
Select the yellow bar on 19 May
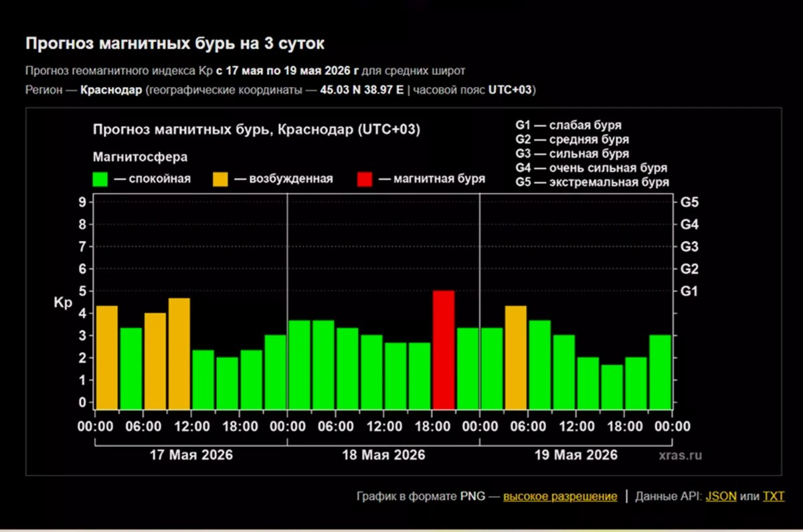point(516,357)
